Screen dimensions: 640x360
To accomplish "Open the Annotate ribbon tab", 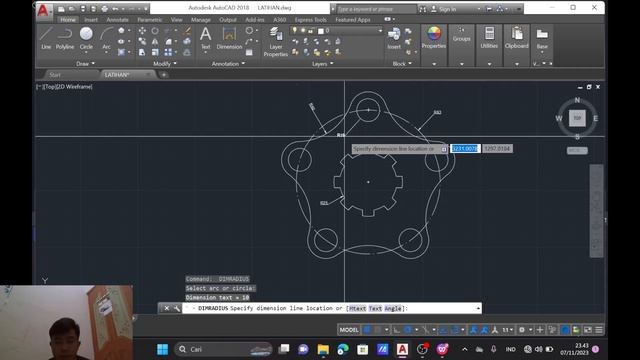I will point(118,19).
